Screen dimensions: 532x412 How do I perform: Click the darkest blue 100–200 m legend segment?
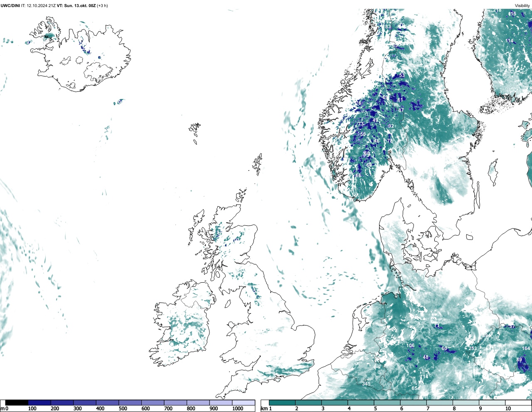(x=39, y=402)
